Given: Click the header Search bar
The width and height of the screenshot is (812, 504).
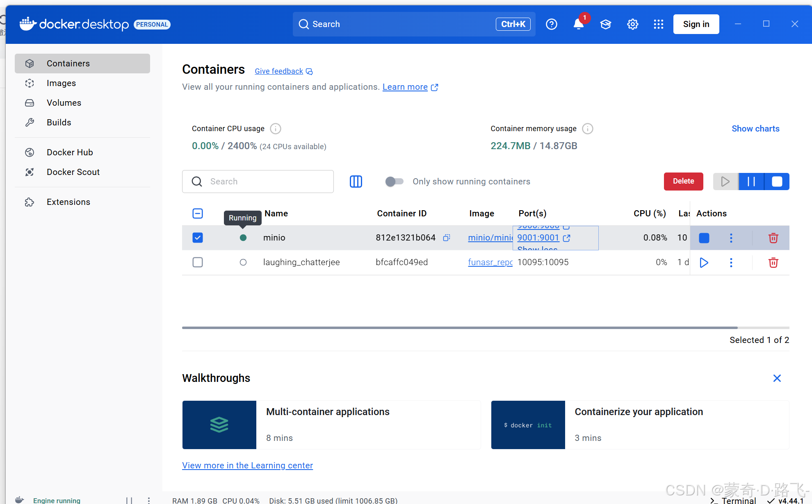Looking at the screenshot, I should [x=414, y=24].
